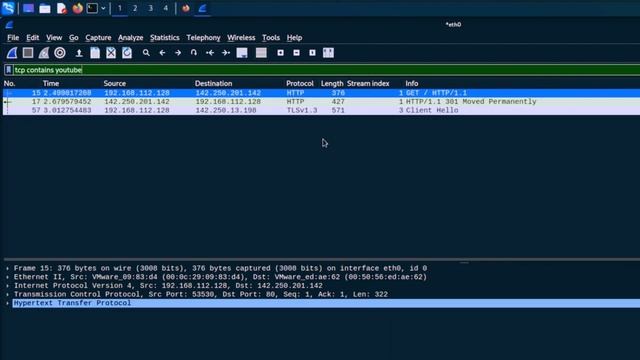Image resolution: width=640 pixels, height=360 pixels.
Task: Open the Help menu
Action: (294, 38)
